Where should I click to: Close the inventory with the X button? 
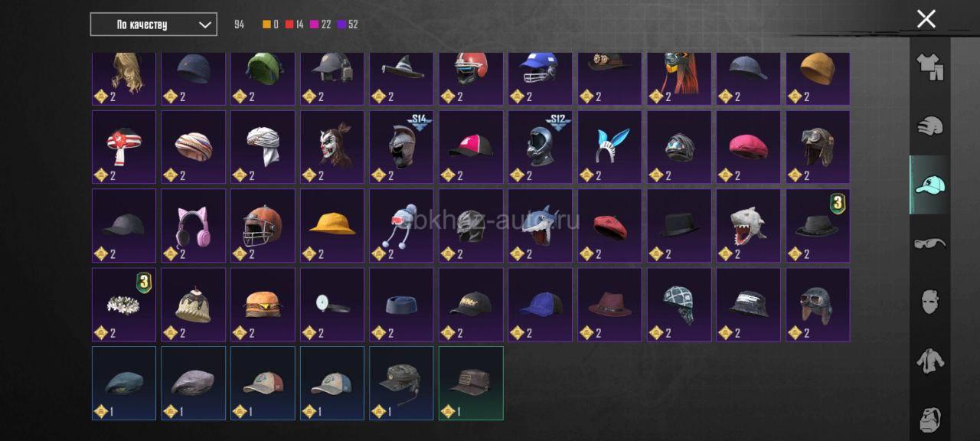point(926,19)
